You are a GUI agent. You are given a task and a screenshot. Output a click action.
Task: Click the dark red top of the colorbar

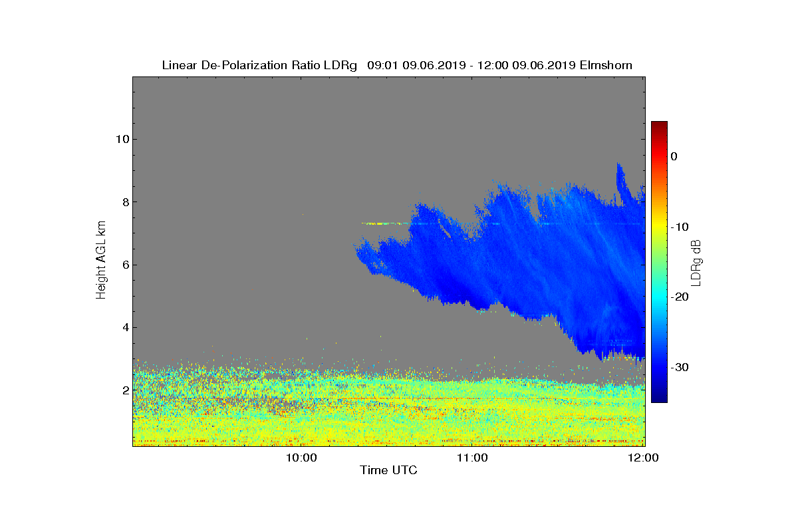pos(659,126)
